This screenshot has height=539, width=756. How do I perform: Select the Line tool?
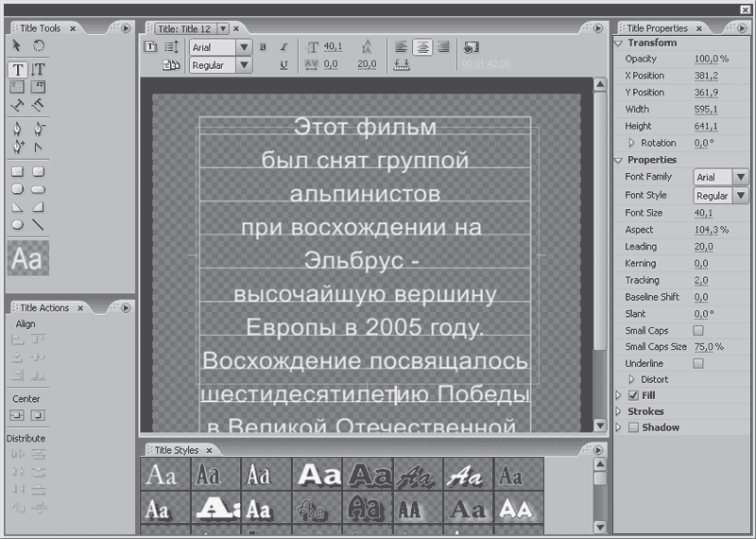click(38, 224)
